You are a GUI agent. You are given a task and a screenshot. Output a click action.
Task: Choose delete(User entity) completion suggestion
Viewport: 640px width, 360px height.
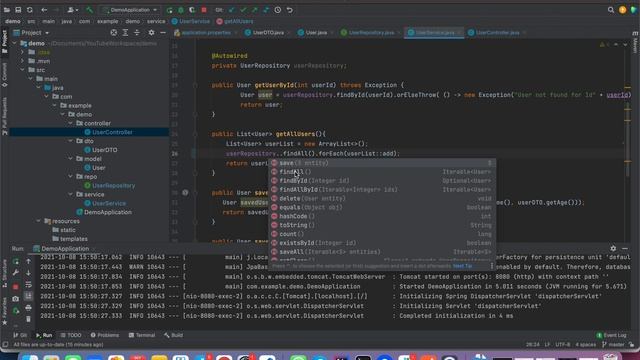382,199
